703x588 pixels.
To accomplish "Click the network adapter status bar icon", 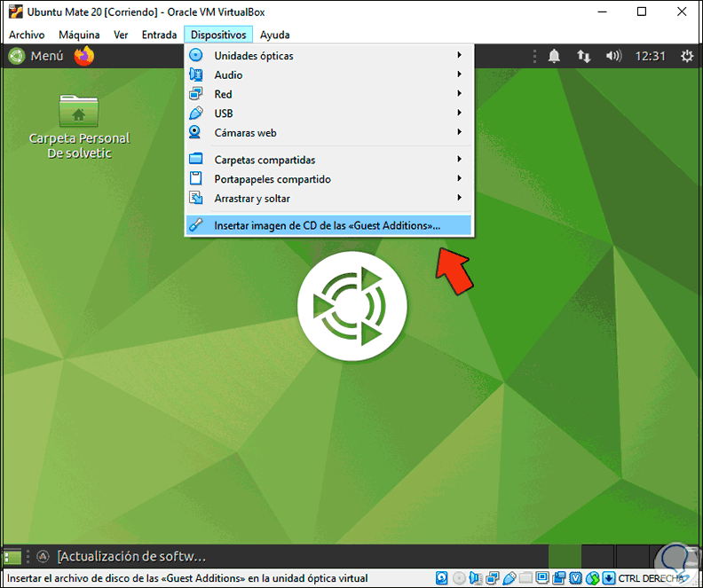I will pyautogui.click(x=493, y=577).
